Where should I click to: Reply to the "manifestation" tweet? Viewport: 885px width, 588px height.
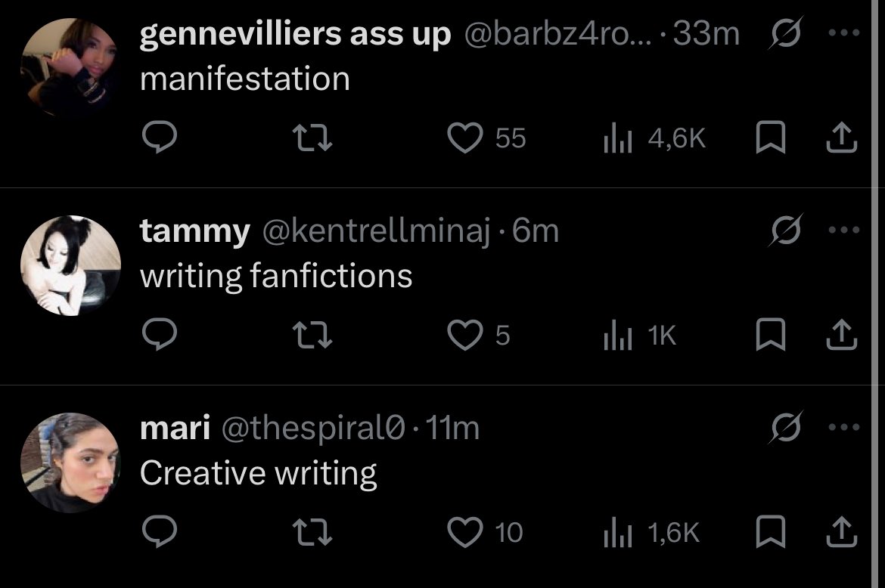click(159, 137)
